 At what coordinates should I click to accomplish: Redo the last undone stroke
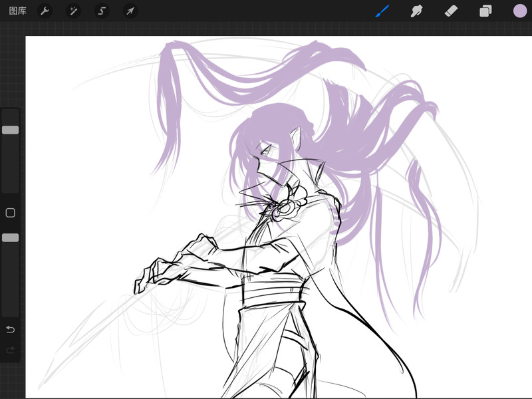click(11, 350)
